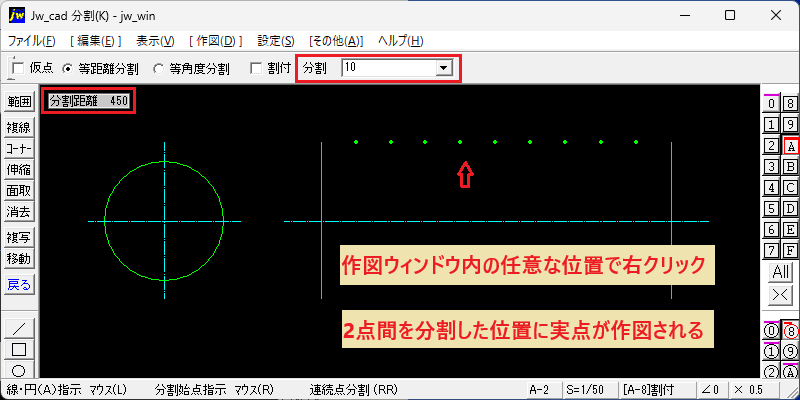
Task: Open the ファイル(F) menu
Action: coord(32,41)
